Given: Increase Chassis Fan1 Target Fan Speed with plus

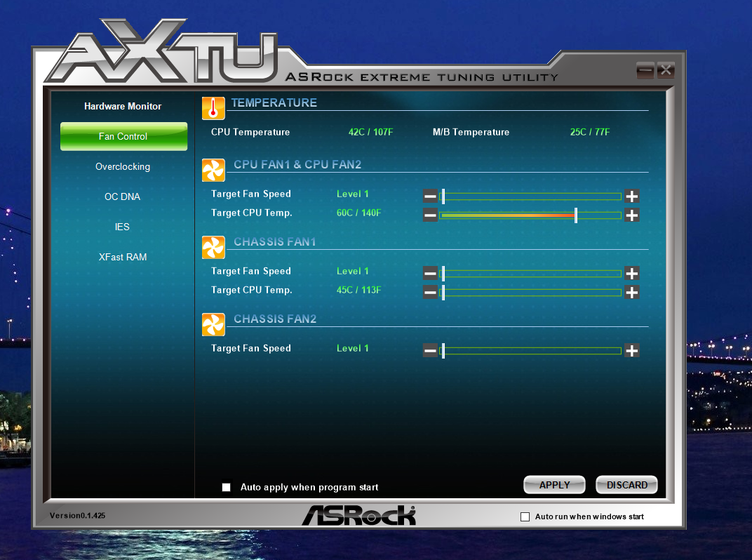Looking at the screenshot, I should pyautogui.click(x=631, y=273).
